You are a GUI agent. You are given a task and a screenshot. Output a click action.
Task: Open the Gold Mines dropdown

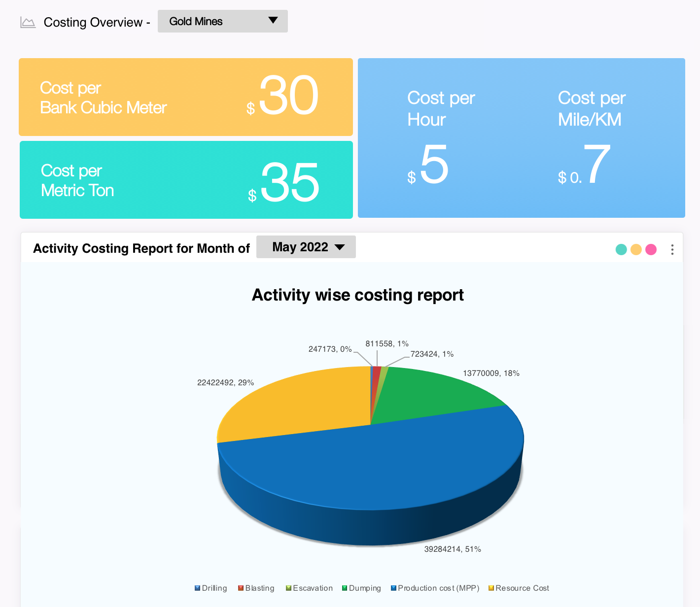click(x=222, y=22)
